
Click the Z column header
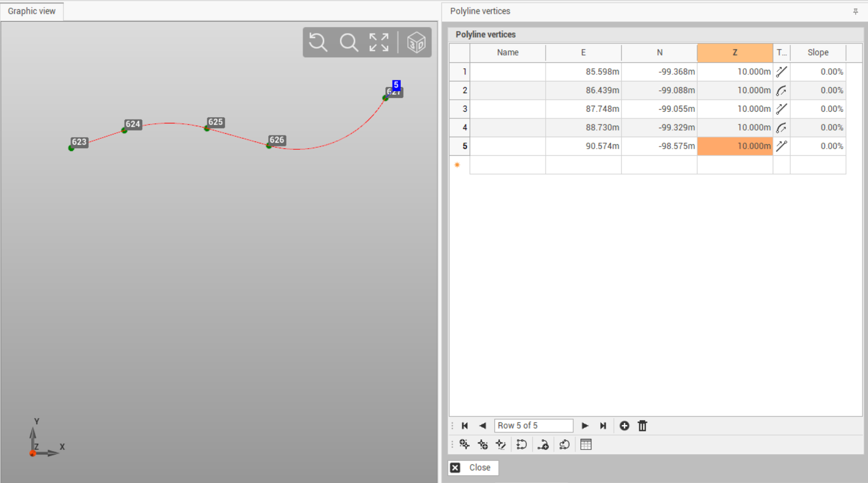pyautogui.click(x=735, y=52)
